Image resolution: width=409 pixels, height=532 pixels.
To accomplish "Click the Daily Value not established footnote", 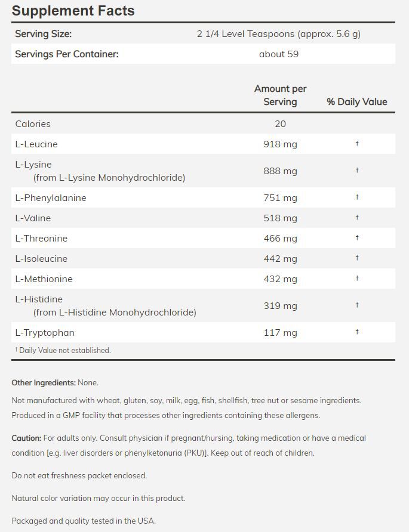I will point(64,351).
